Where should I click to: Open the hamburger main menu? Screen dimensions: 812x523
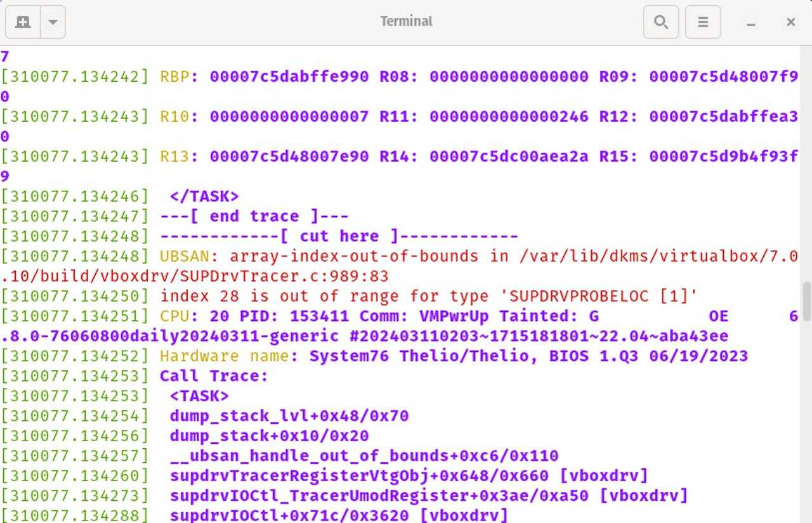[x=702, y=22]
